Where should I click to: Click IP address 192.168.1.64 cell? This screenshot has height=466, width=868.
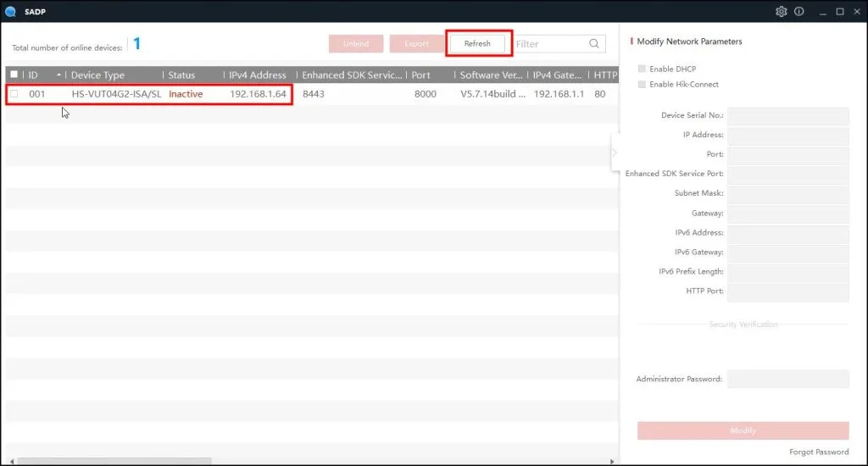coord(258,94)
